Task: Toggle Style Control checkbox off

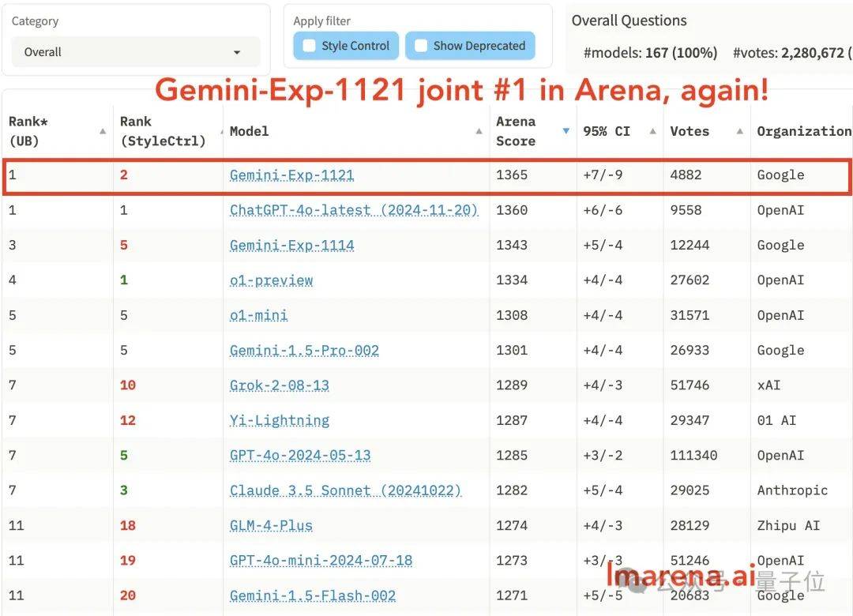Action: 309,46
